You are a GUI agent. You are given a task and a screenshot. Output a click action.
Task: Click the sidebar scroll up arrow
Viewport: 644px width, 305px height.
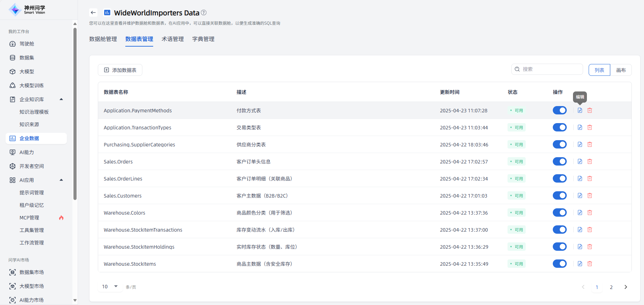point(75,24)
